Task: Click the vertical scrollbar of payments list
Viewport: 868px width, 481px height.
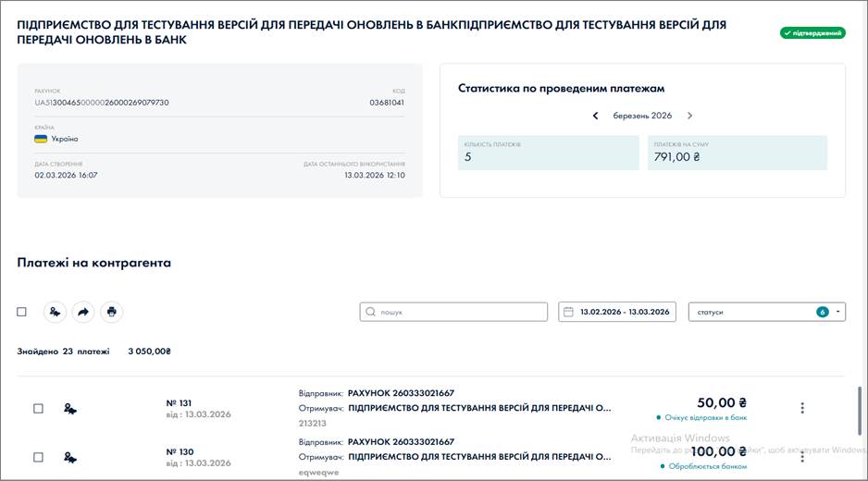Action: tap(860, 411)
